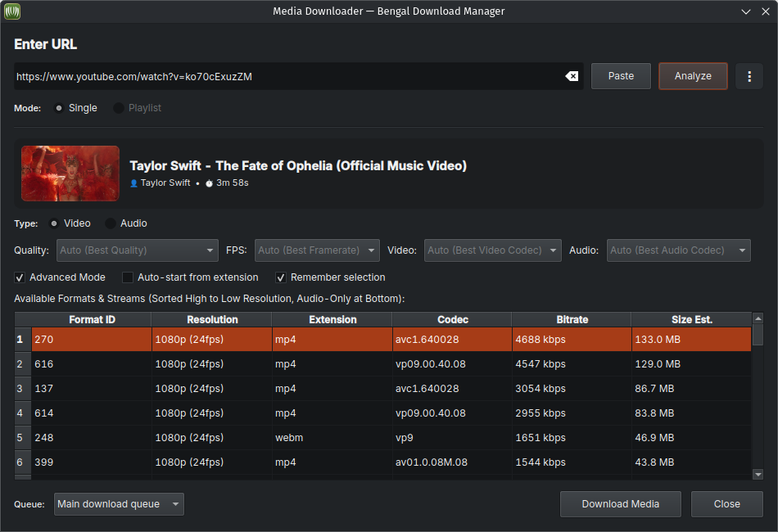Toggle the Remember selection checkbox

coord(281,277)
